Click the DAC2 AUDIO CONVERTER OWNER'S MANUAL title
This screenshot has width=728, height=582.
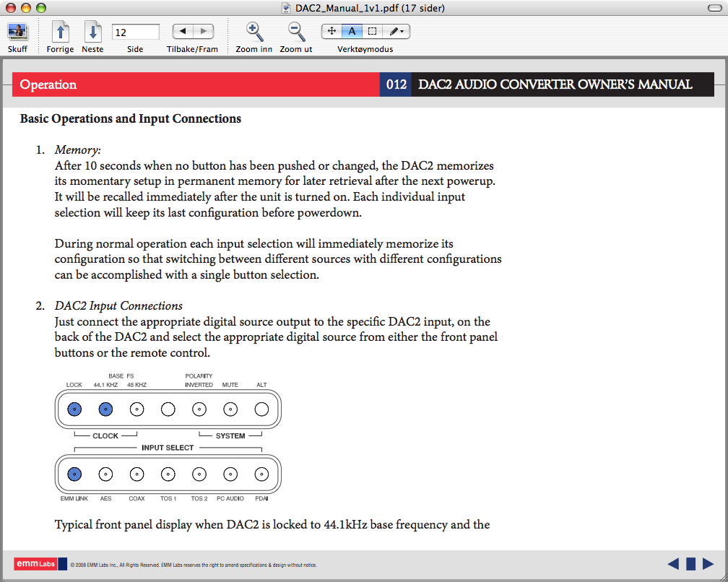coord(555,84)
